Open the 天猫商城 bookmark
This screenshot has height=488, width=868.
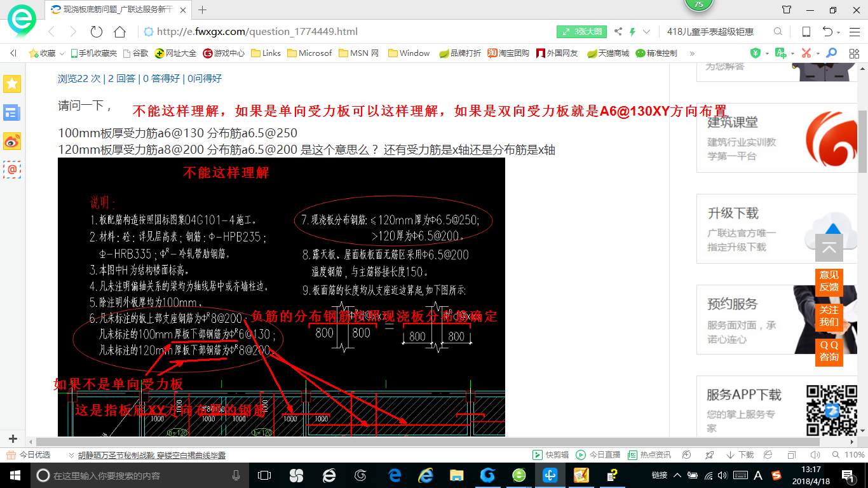coord(607,53)
